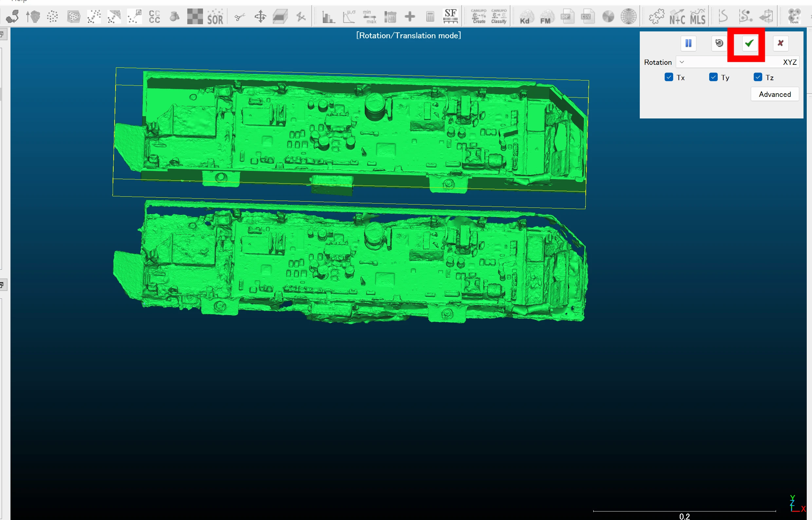Screen dimensions: 812x520
Task: Apply transformation with the green checkmark
Action: tap(749, 43)
